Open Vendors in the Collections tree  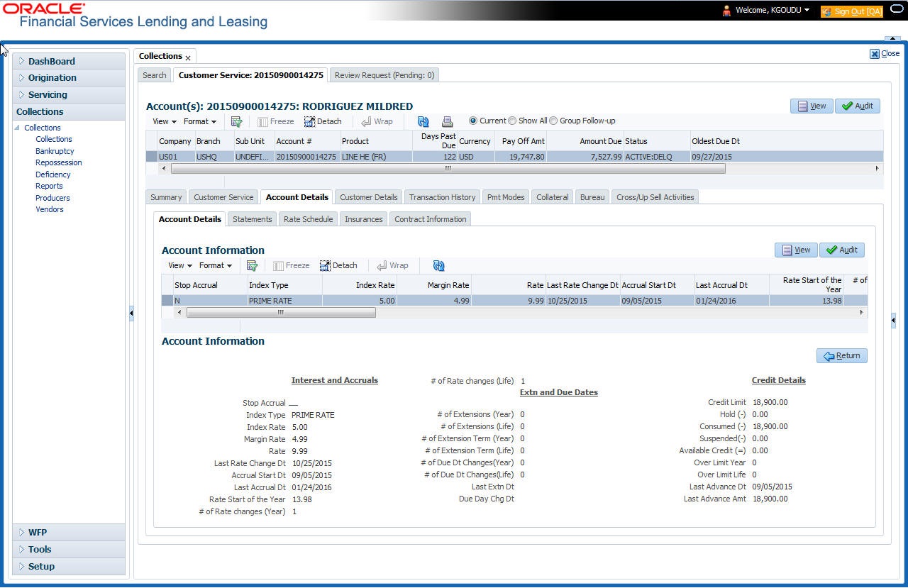coord(50,209)
